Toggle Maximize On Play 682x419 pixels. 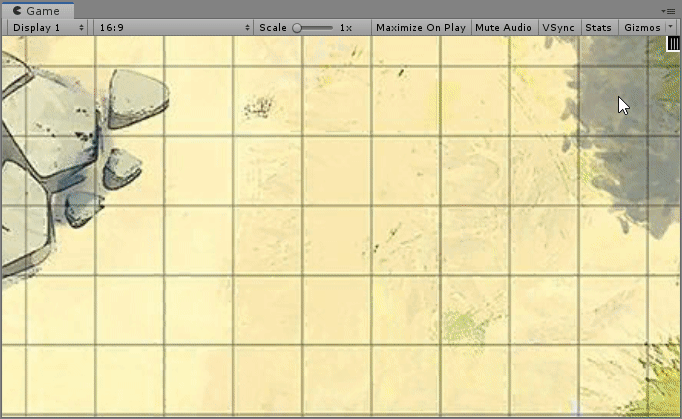click(x=421, y=27)
